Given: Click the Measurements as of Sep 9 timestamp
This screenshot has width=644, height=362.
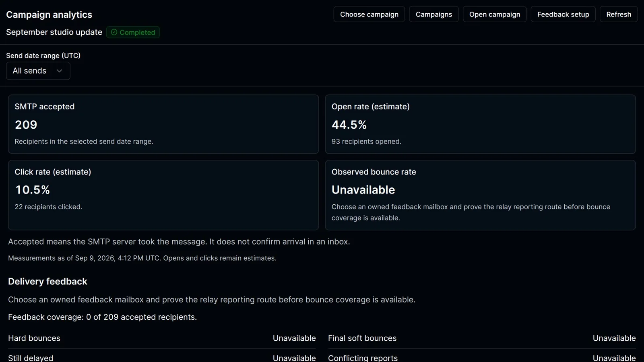Looking at the screenshot, I should (142, 258).
